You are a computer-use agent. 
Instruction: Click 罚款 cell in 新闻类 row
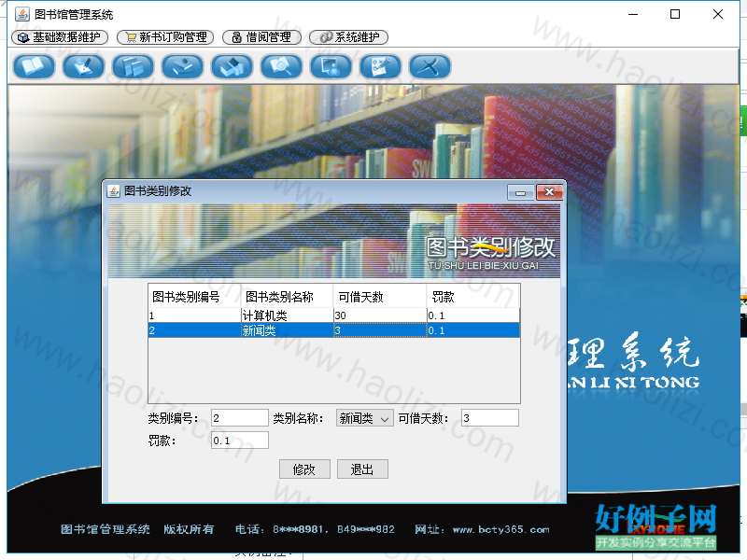(473, 330)
